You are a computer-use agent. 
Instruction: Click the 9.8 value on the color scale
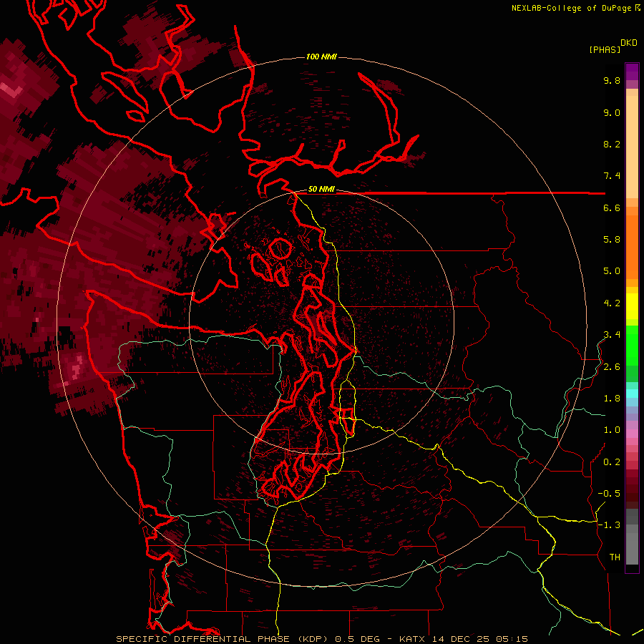(x=612, y=80)
